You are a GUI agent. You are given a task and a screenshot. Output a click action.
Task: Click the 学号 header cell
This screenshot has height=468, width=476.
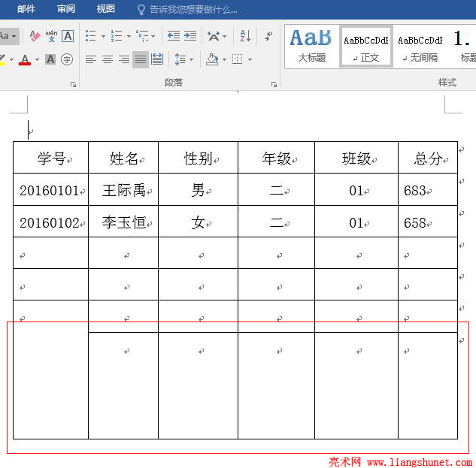[51, 158]
